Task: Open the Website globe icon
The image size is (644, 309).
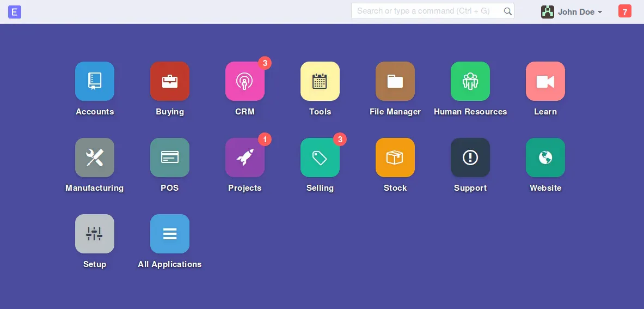Action: click(545, 157)
